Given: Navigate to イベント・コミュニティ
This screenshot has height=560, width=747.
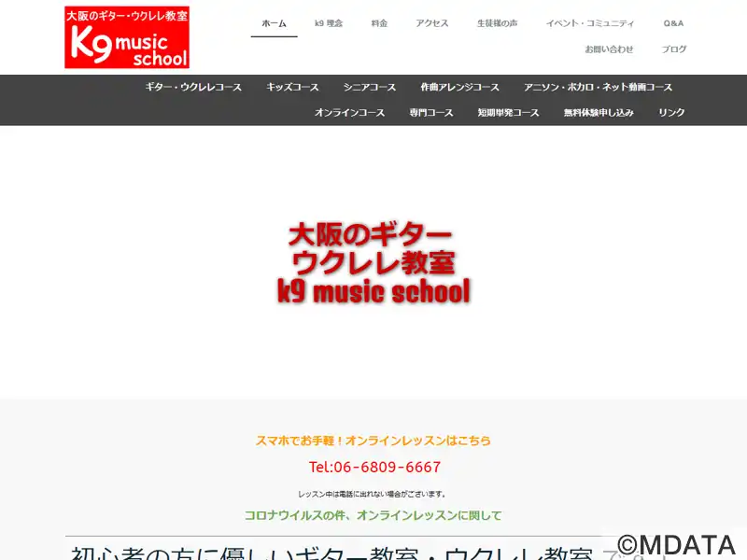Looking at the screenshot, I should pos(590,23).
